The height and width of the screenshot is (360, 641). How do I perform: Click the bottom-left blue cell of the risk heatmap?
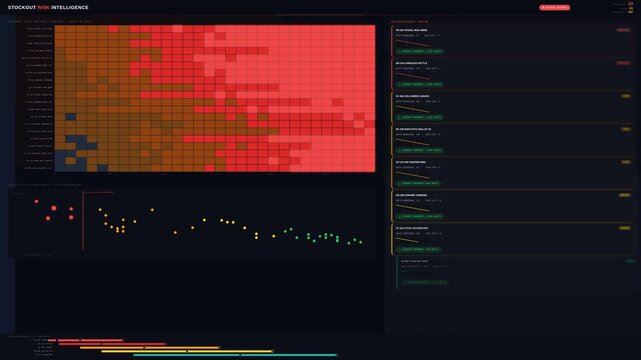(x=60, y=168)
